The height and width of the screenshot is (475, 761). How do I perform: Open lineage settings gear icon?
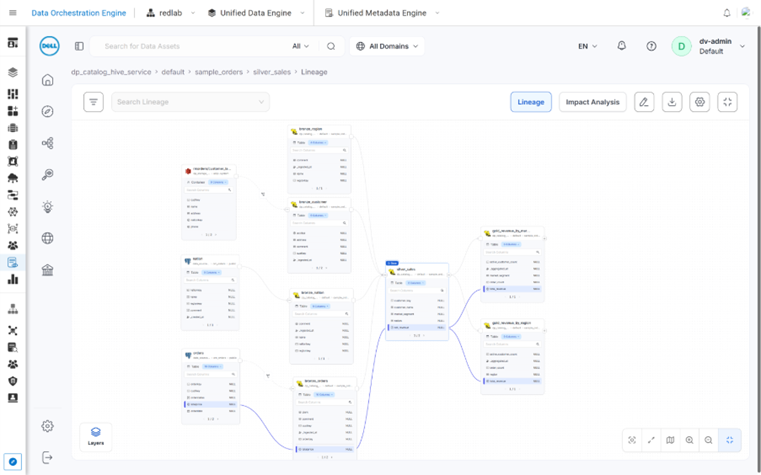tap(699, 102)
